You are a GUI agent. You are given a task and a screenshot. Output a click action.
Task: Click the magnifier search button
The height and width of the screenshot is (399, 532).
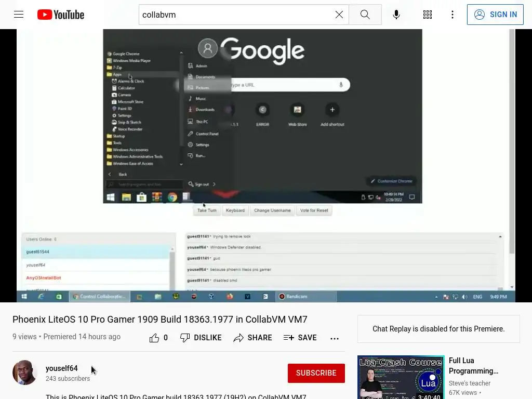tap(365, 15)
